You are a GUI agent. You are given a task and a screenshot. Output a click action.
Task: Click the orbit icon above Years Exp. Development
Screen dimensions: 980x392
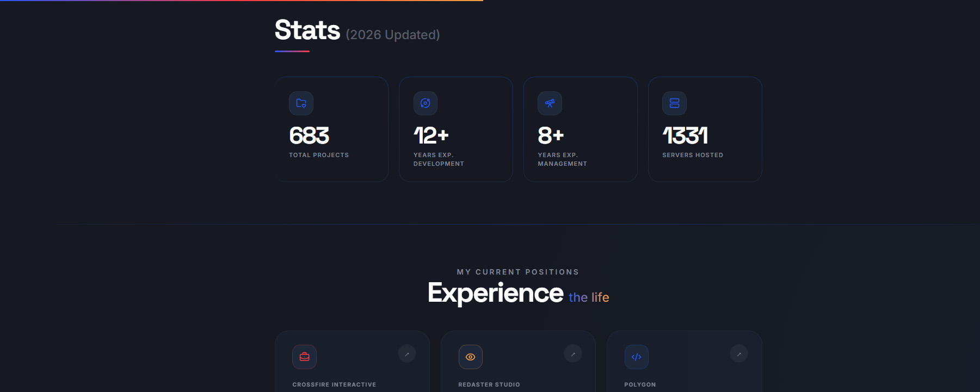coord(426,103)
